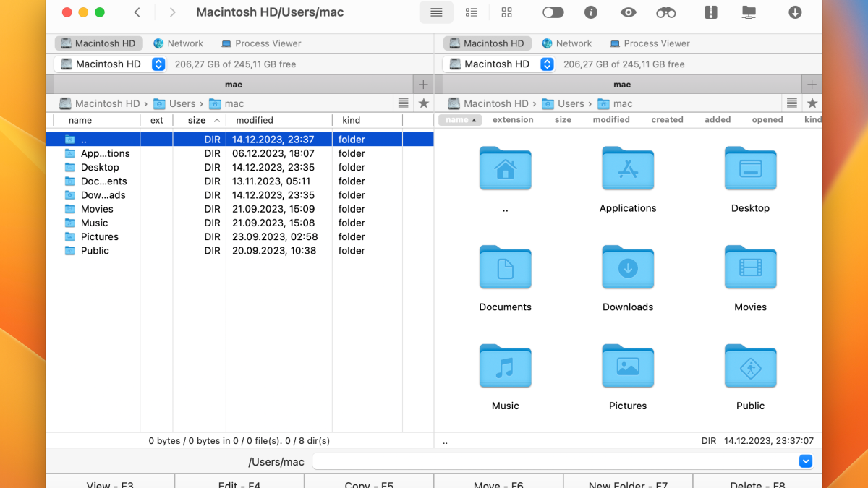Select Pictures folder icon in right pane
The image size is (868, 488).
tap(628, 367)
